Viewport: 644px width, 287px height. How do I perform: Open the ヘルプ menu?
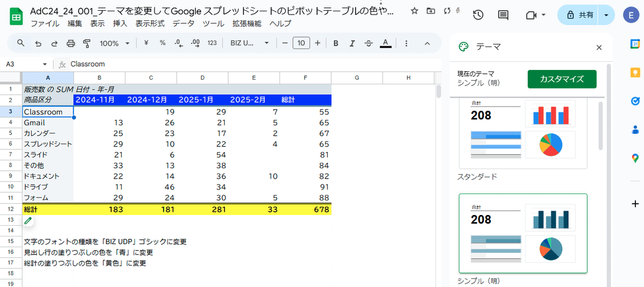[x=280, y=23]
